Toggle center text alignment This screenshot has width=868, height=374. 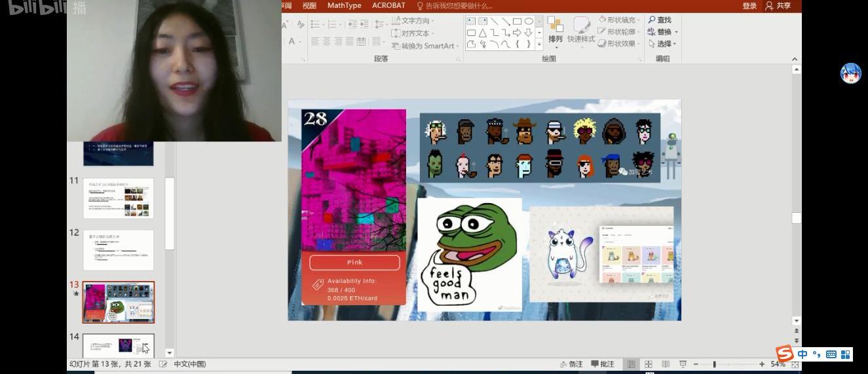tap(326, 41)
